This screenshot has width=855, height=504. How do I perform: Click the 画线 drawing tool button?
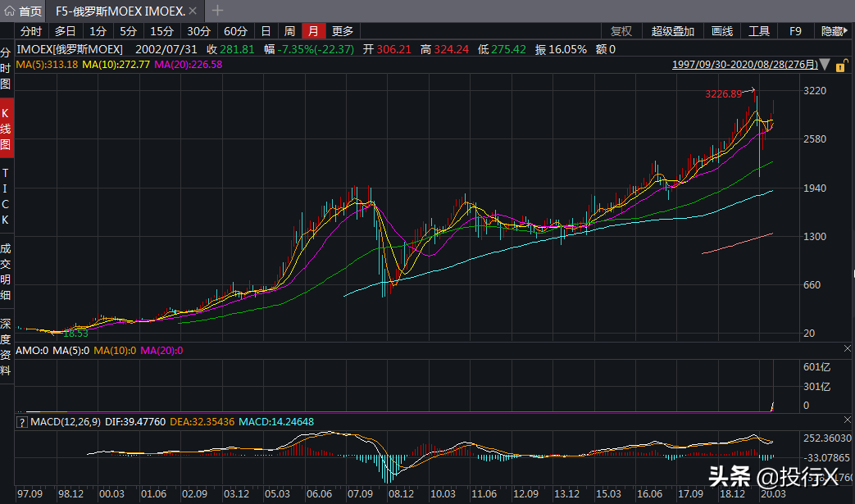pyautogui.click(x=722, y=31)
